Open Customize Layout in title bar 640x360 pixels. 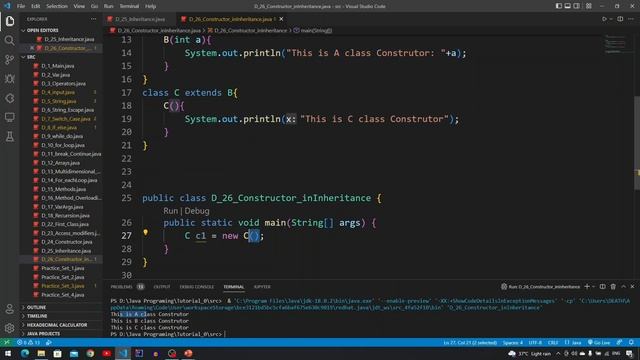pyautogui.click(x=589, y=6)
